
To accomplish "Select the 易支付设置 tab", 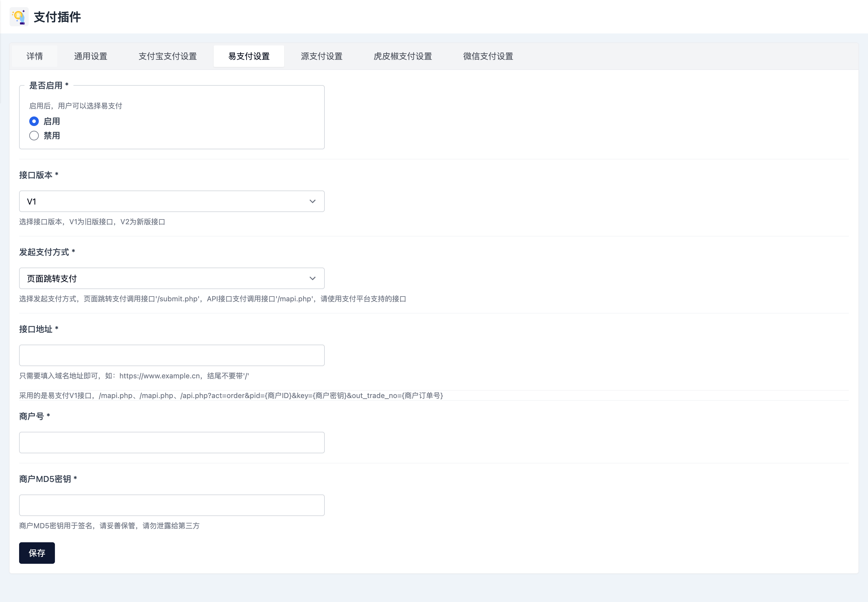I will tap(249, 56).
